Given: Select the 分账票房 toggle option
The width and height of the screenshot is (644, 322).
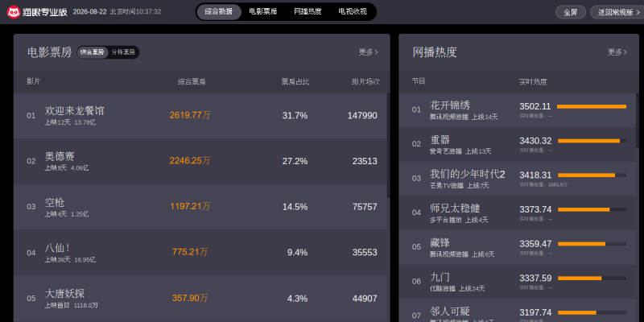Looking at the screenshot, I should pos(124,52).
